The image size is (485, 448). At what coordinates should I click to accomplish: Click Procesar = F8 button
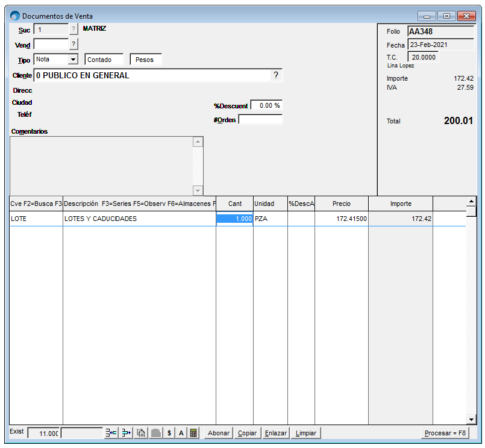tap(445, 433)
